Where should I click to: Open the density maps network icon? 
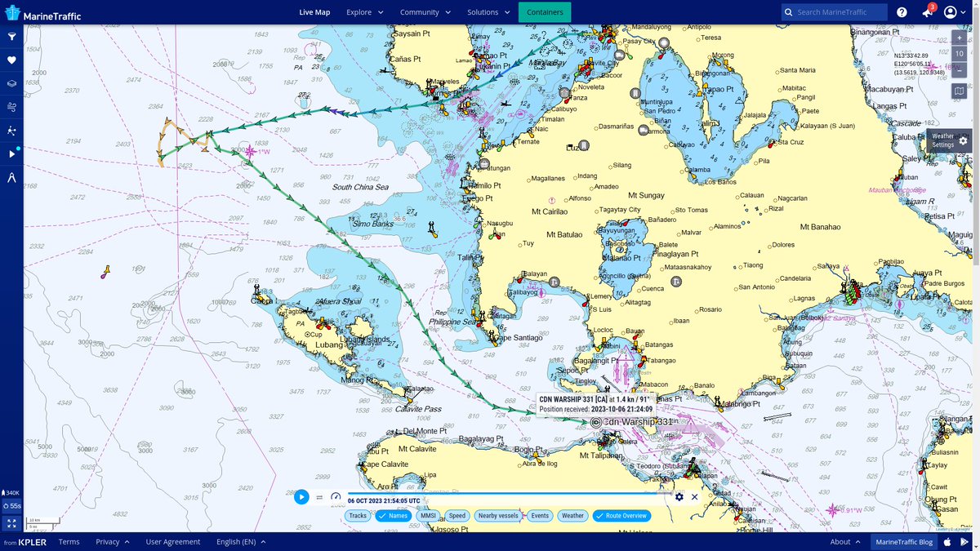pos(11,131)
